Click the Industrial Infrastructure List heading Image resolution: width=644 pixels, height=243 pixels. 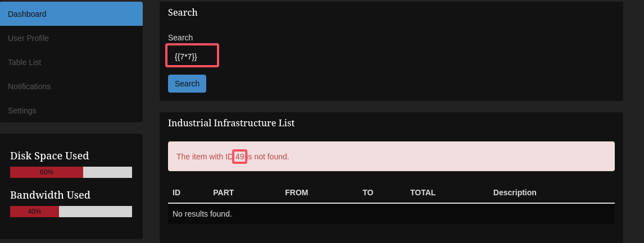(231, 123)
